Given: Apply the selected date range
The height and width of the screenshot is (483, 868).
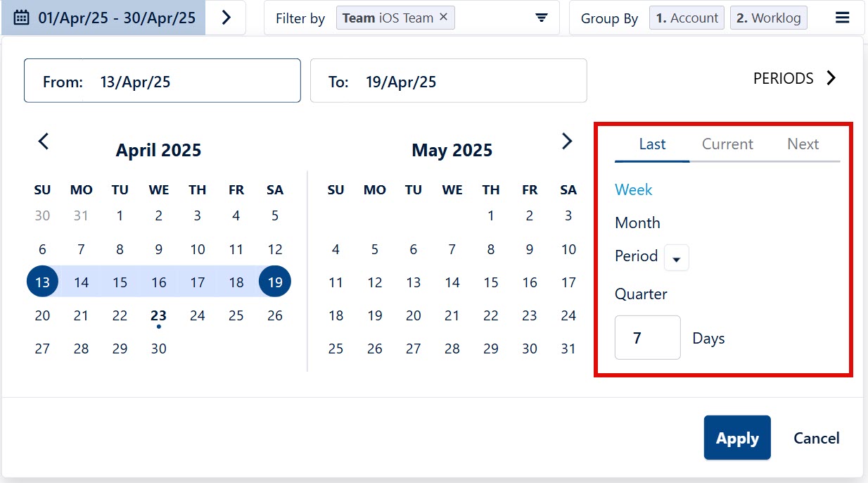Looking at the screenshot, I should pyautogui.click(x=737, y=437).
